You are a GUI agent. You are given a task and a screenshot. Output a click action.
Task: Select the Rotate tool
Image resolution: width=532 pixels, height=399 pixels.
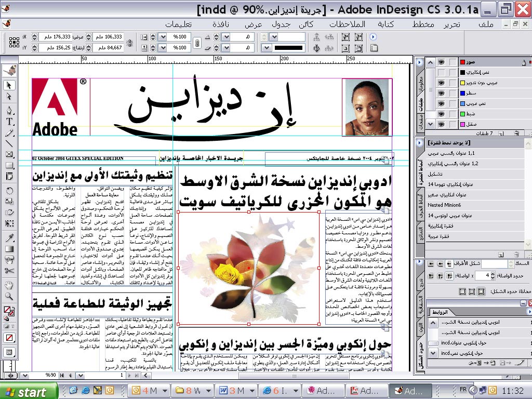click(x=9, y=190)
